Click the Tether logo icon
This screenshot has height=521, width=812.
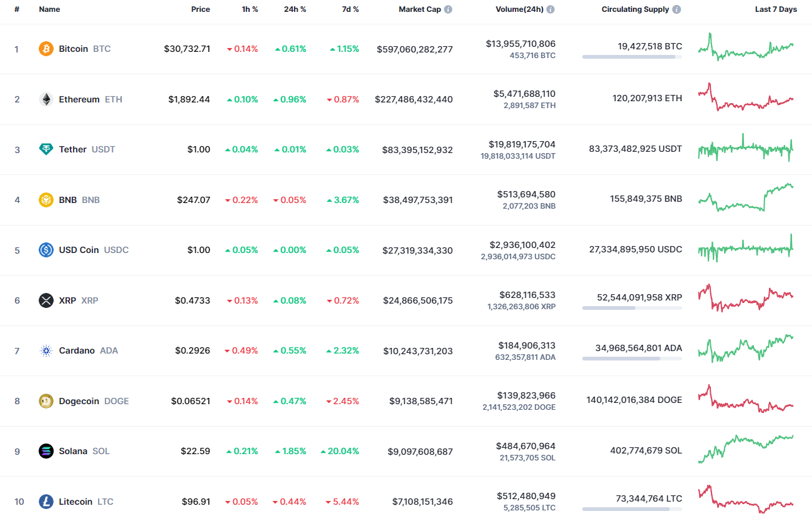(46, 149)
